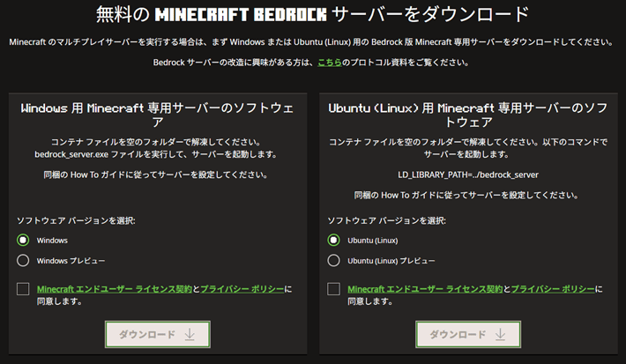Click download arrow icon in Windows download button
This screenshot has height=364, width=626.
click(x=192, y=335)
